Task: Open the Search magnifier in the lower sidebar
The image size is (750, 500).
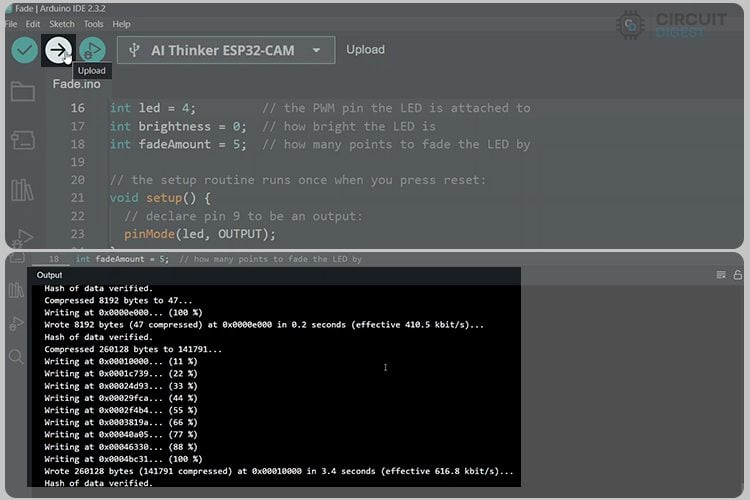Action: pos(16,356)
